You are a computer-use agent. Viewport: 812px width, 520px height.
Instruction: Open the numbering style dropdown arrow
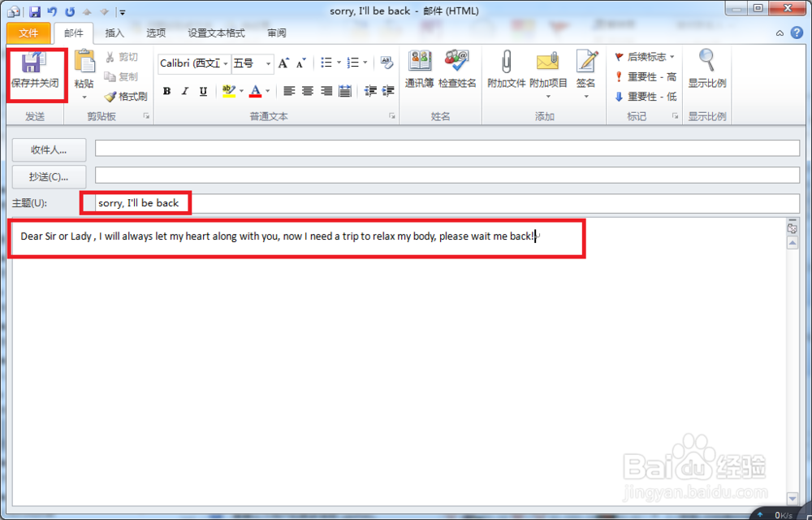[x=365, y=63]
